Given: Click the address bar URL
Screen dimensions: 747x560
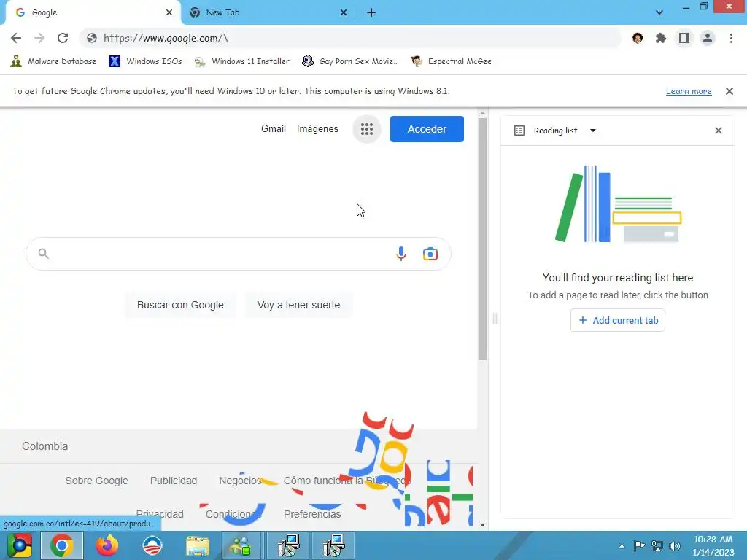Looking at the screenshot, I should tap(166, 38).
